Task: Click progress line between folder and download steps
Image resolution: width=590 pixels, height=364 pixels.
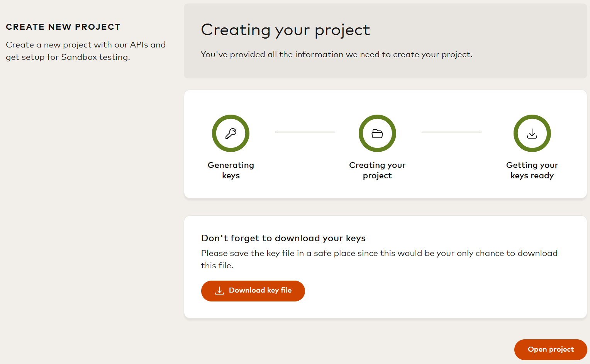Action: pos(451,132)
